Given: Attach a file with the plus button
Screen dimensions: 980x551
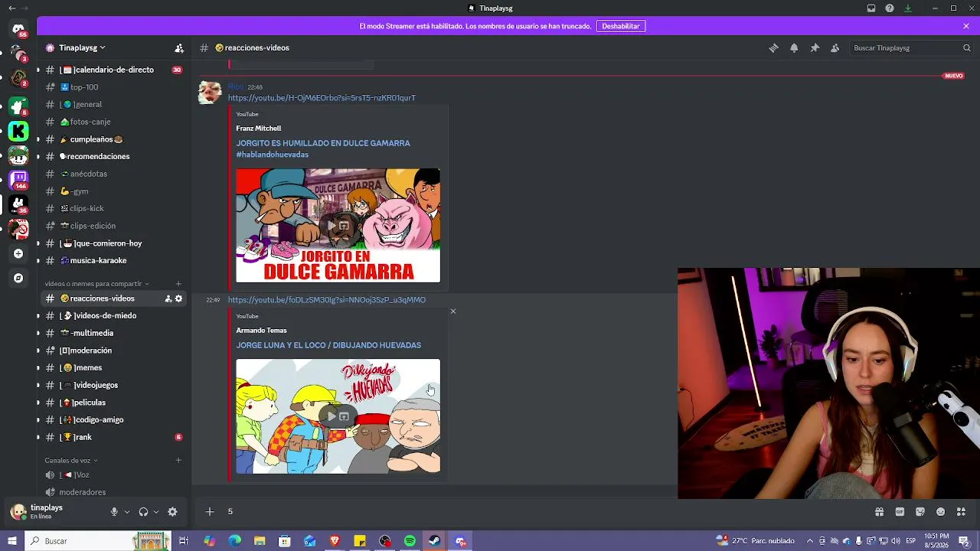Looking at the screenshot, I should [210, 512].
